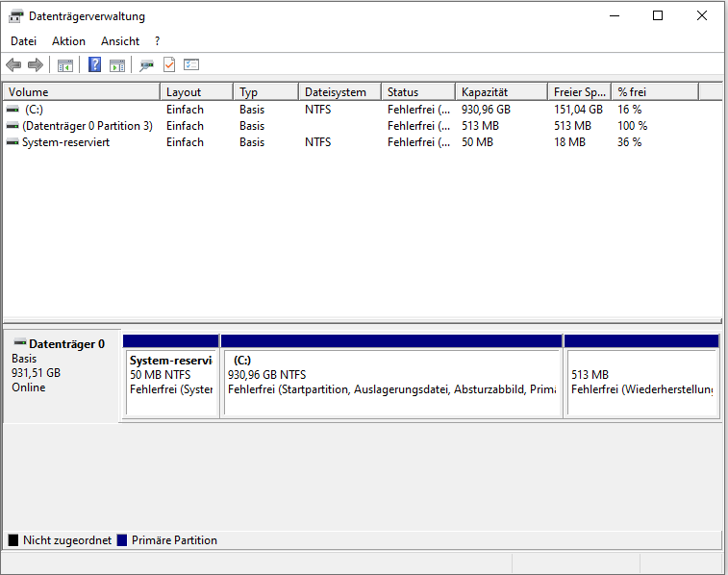Sort by the Dateisystem column header
The width and height of the screenshot is (728, 575).
tap(340, 92)
